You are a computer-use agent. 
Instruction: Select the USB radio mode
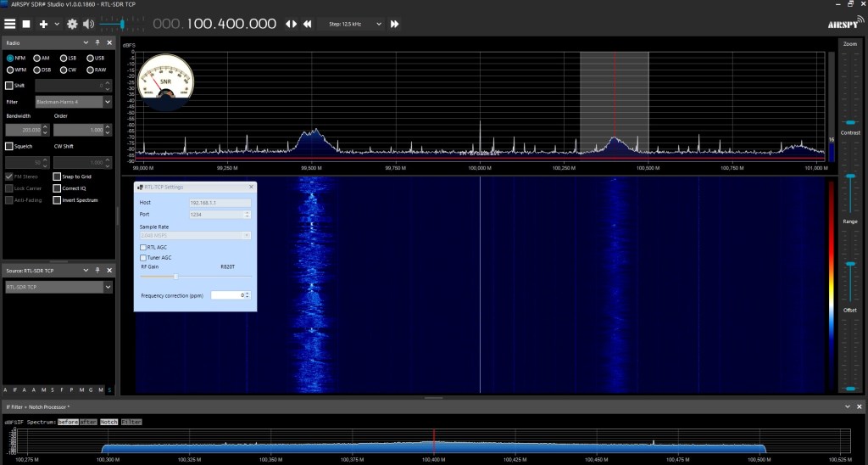click(x=90, y=58)
